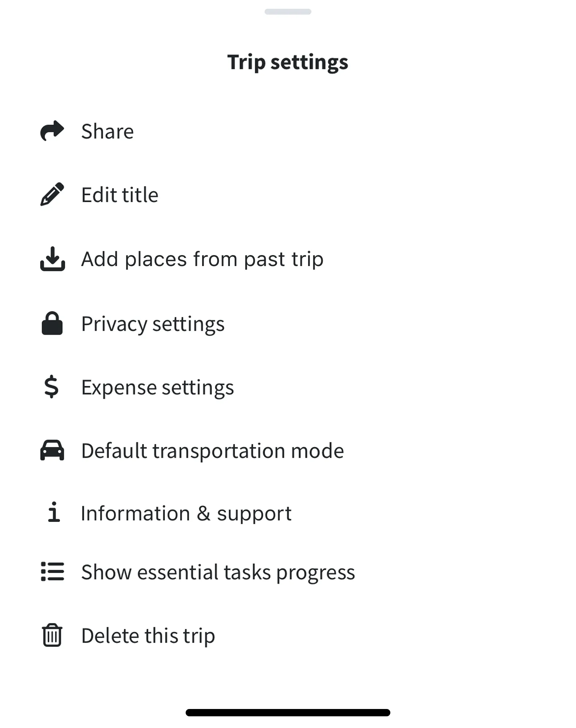The height and width of the screenshot is (728, 576).
Task: Open Privacy settings
Action: coord(153,324)
